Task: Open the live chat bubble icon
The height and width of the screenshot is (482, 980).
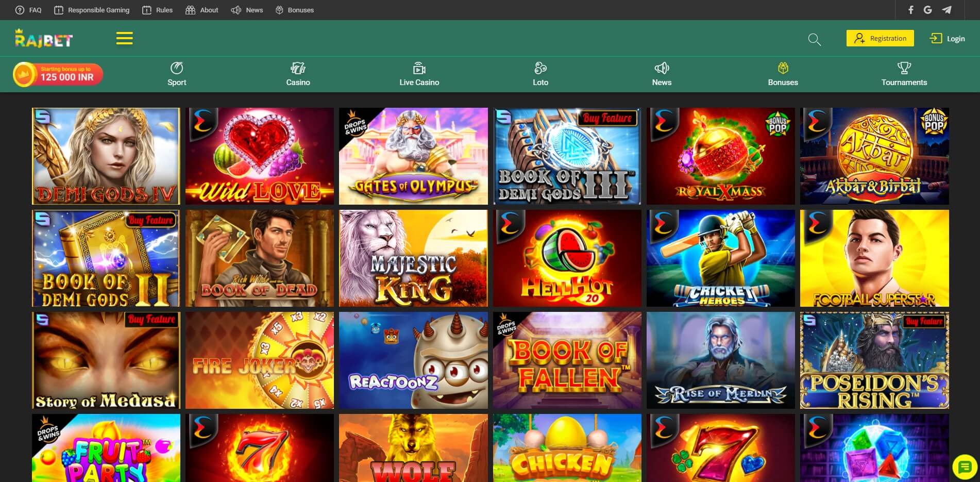Action: 965,468
